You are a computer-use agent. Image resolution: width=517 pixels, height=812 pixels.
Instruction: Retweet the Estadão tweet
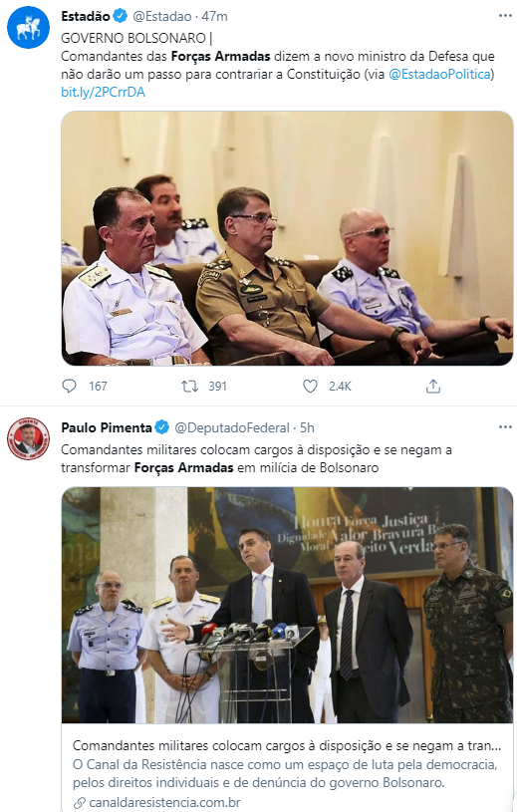189,386
